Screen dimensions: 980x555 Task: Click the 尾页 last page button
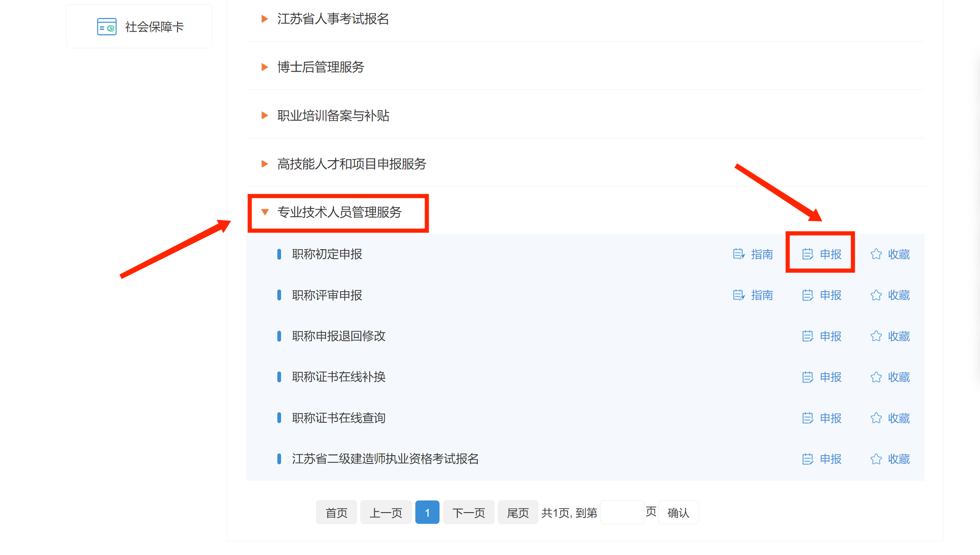pyautogui.click(x=517, y=513)
